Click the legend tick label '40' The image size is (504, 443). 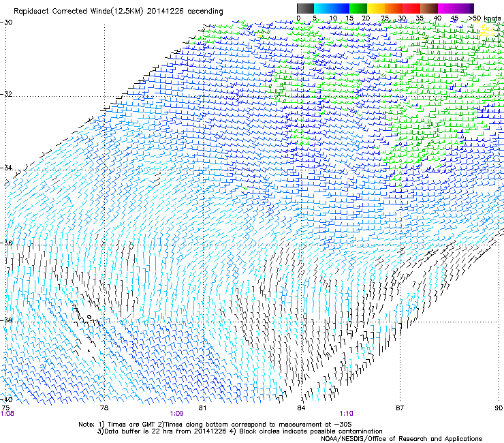point(437,18)
